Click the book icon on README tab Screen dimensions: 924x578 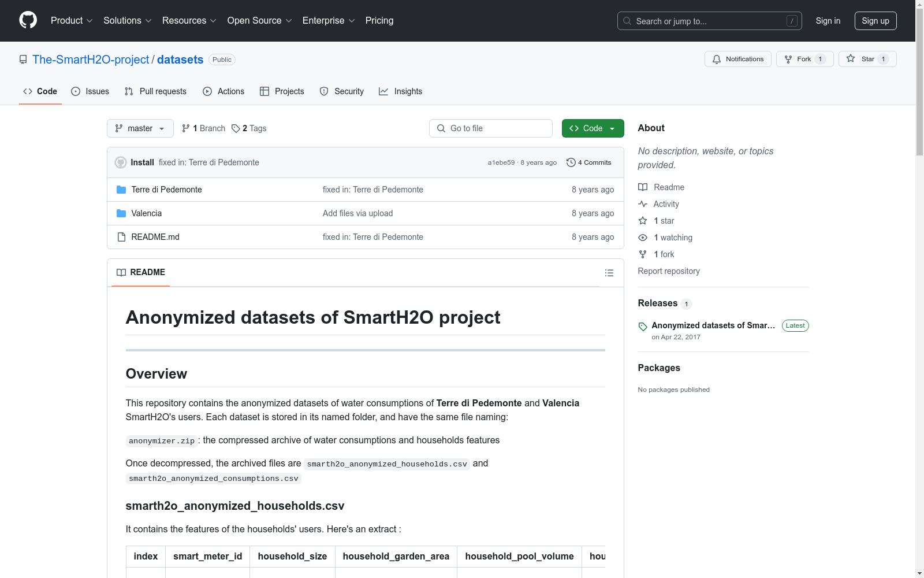coord(121,272)
